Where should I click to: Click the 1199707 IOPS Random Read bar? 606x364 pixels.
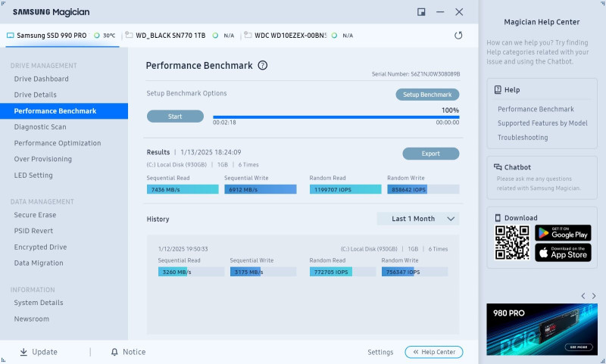coord(345,189)
